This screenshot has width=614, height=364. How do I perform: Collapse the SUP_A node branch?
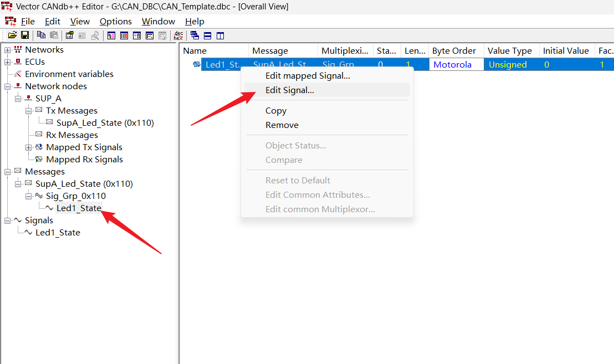[18, 99]
